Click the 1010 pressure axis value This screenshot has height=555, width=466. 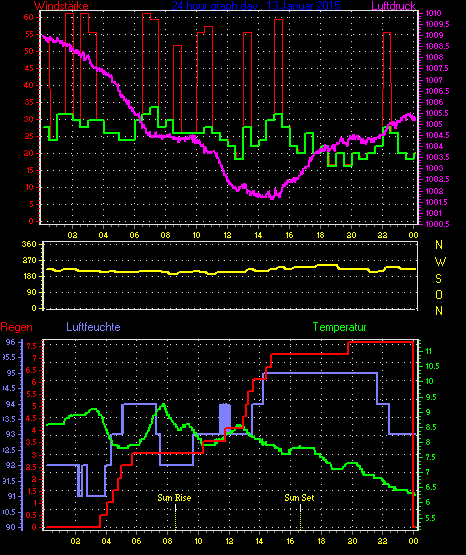coord(433,13)
